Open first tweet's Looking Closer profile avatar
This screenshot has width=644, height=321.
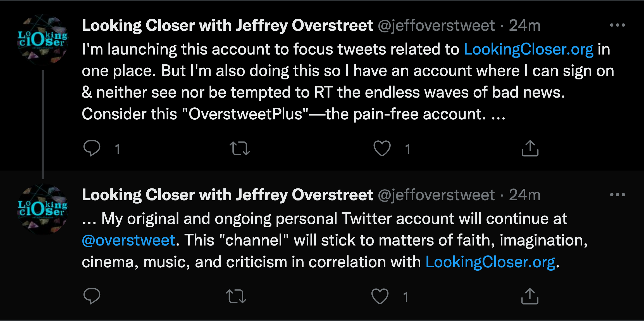click(43, 39)
